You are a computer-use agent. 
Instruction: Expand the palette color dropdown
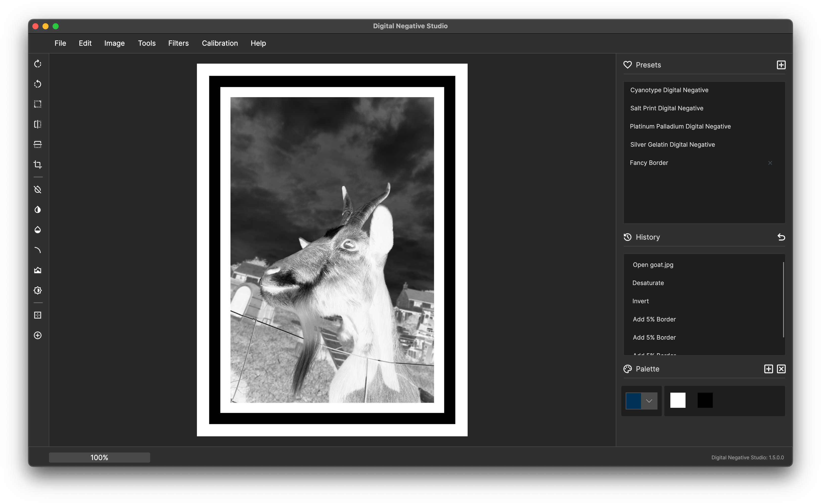pos(649,400)
